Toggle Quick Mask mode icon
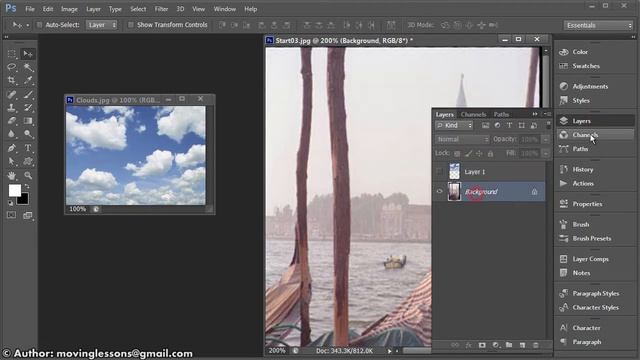The height and width of the screenshot is (360, 640). [x=11, y=215]
